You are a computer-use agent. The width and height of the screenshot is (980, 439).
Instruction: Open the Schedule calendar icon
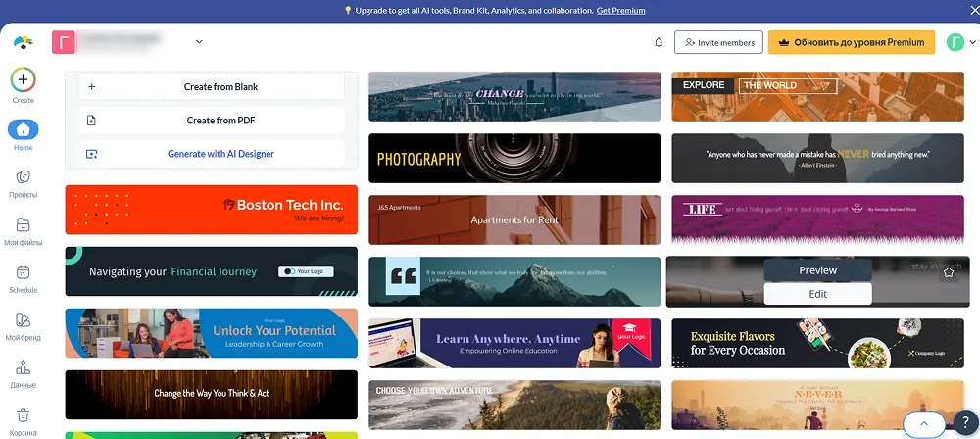coord(24,272)
